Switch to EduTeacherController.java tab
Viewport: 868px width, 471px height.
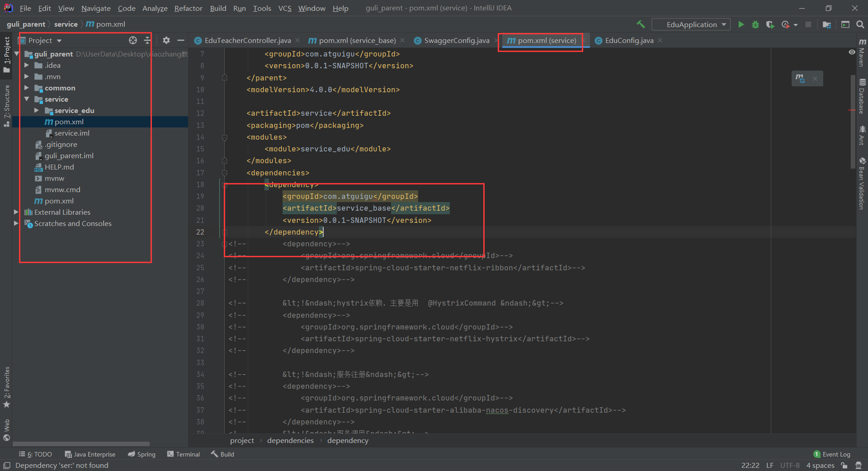247,40
